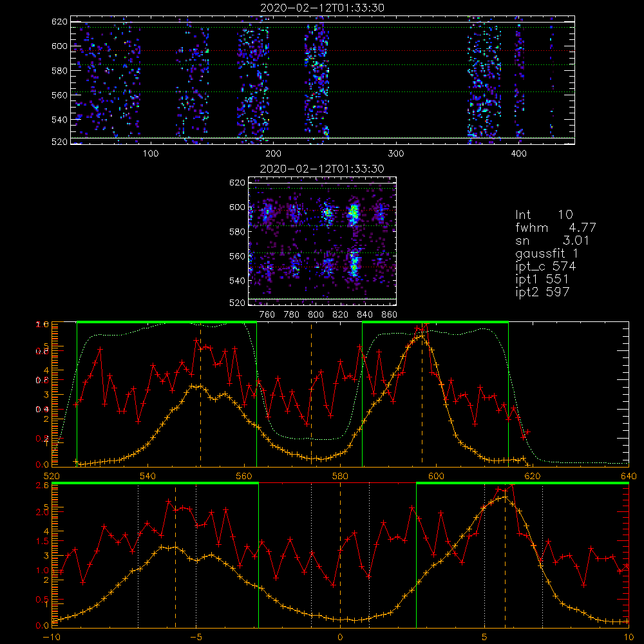The width and height of the screenshot is (644, 644).
Task: Click the right green bar atop the profile plot
Action: click(x=435, y=322)
